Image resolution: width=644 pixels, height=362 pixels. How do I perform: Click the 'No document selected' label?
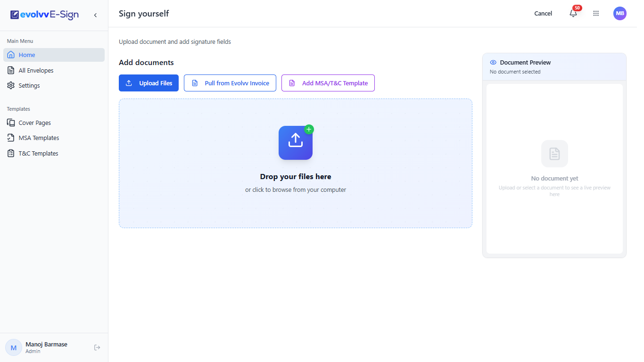515,72
